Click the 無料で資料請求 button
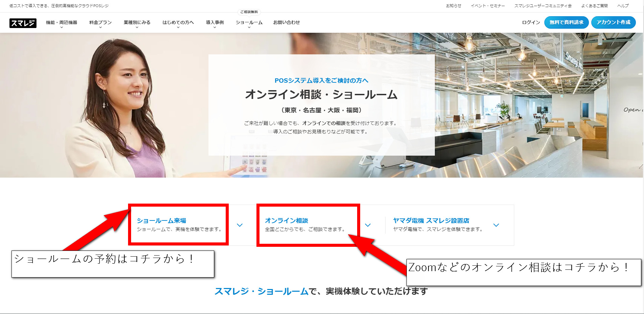 (566, 22)
